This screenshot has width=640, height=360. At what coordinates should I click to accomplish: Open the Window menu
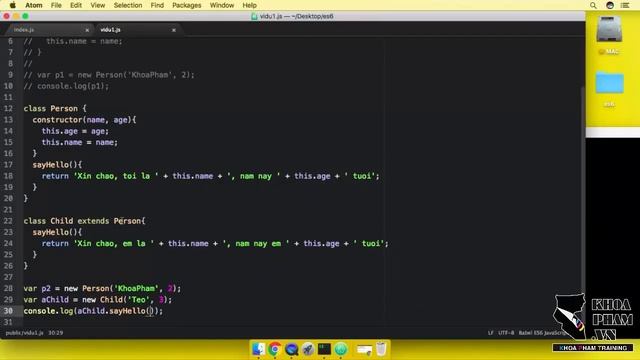coord(222,5)
